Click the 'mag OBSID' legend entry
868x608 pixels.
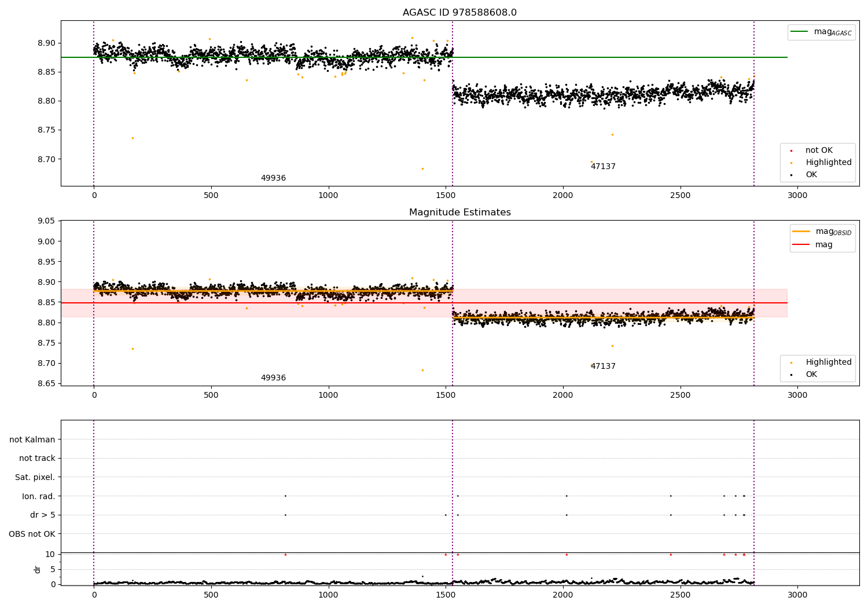[x=822, y=232]
